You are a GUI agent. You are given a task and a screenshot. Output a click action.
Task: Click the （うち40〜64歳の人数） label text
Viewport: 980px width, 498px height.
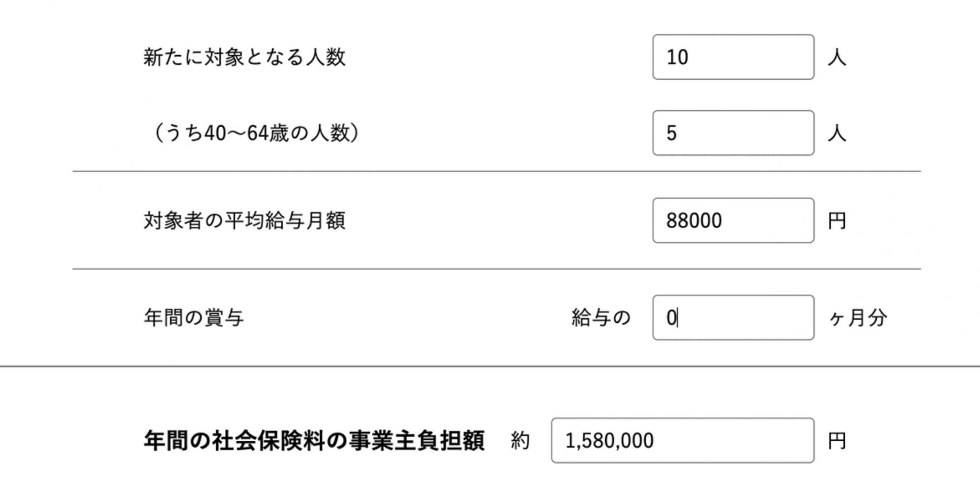tap(256, 133)
